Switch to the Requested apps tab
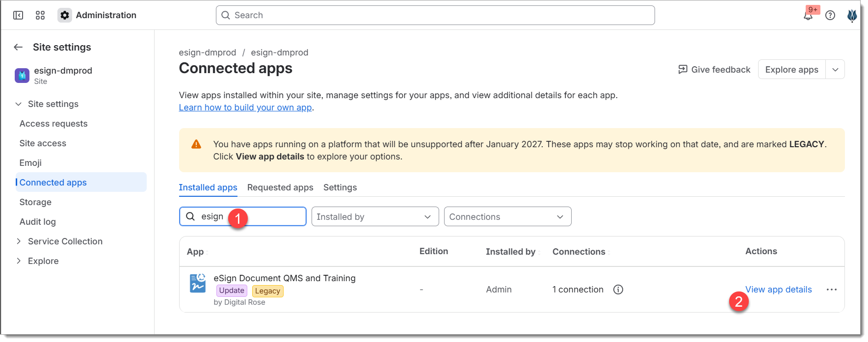 [280, 187]
